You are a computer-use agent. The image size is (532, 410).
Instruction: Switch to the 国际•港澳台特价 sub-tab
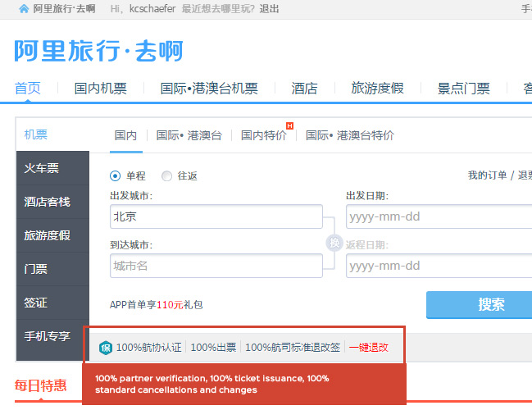350,135
